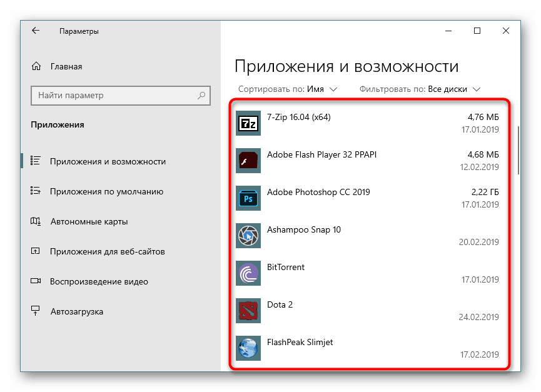Click the 12.02.2019 install date
Viewport: 541px width, 392px height.
click(479, 167)
